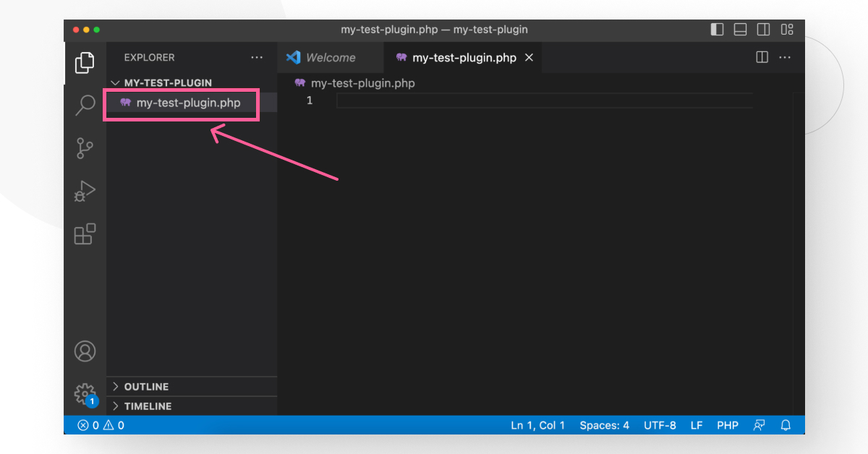Change language mode by clicking PHP
This screenshot has width=868, height=454.
coord(728,425)
